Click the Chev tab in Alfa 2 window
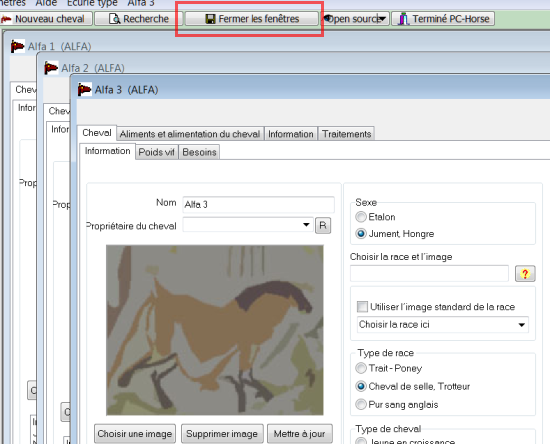 click(59, 111)
